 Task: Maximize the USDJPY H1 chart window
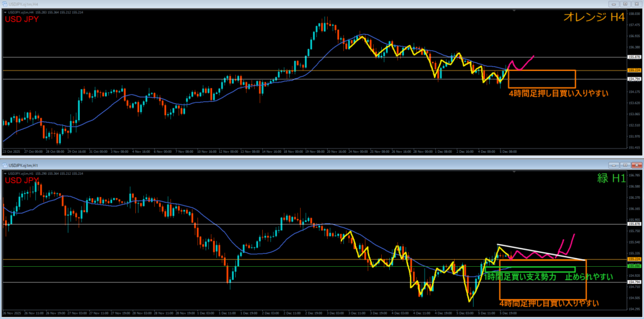625,165
